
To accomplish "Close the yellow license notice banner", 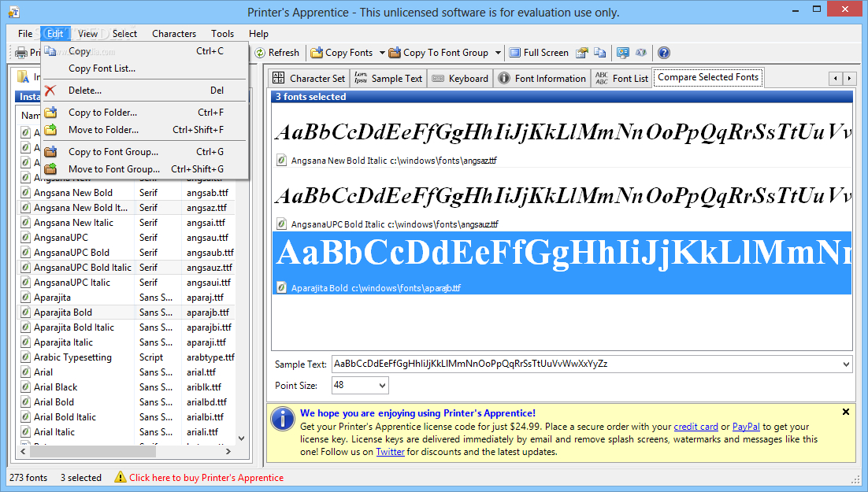I will (x=846, y=412).
